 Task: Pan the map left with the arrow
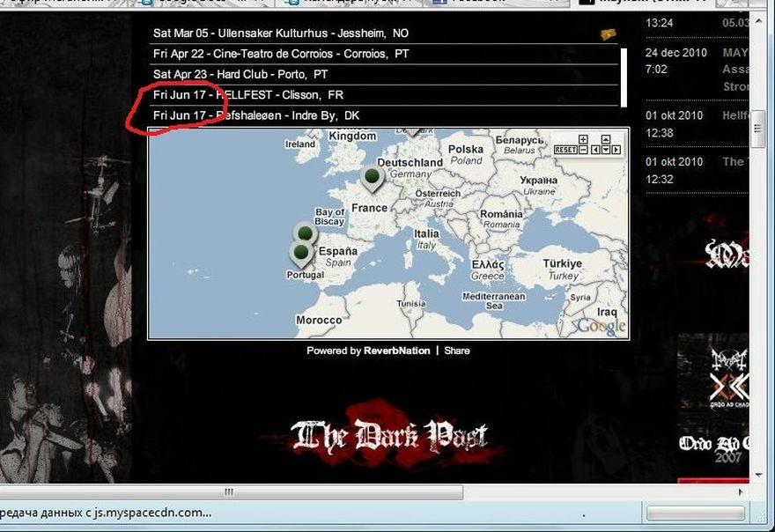click(597, 150)
